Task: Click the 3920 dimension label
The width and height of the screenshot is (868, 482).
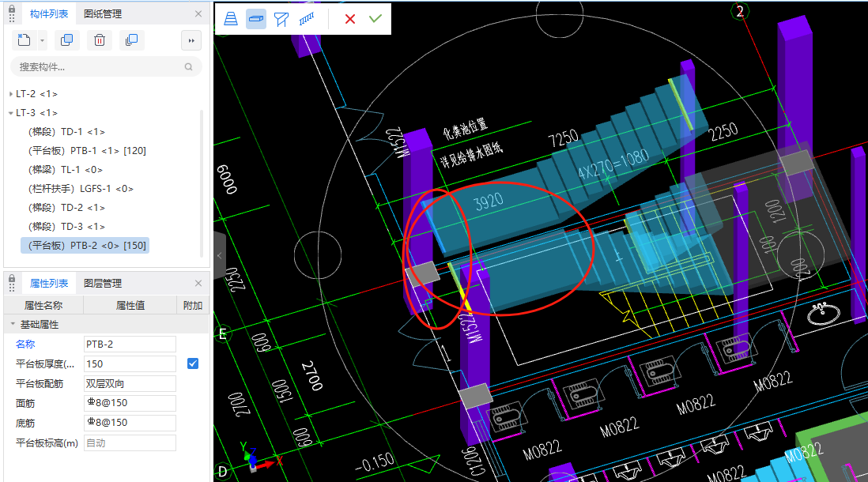Action: click(x=489, y=202)
